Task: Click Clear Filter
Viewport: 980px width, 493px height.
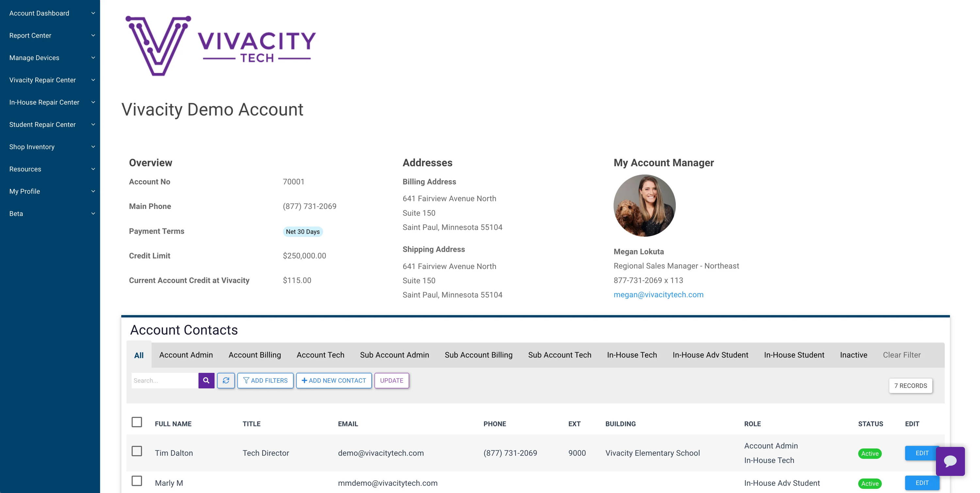Action: coord(902,355)
